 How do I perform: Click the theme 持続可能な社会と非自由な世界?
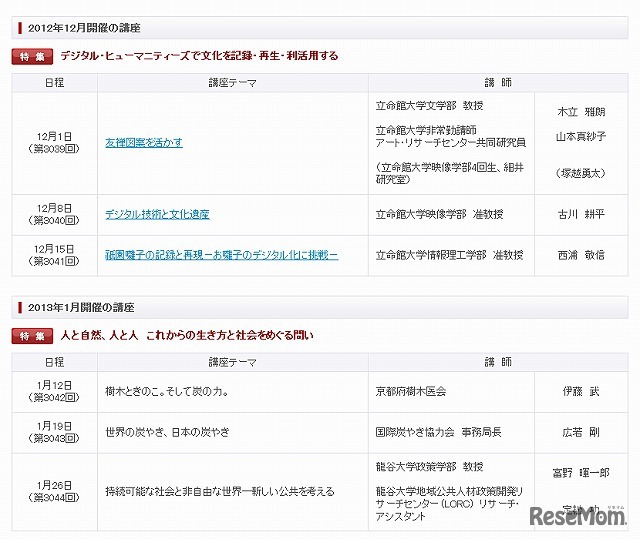[220, 491]
